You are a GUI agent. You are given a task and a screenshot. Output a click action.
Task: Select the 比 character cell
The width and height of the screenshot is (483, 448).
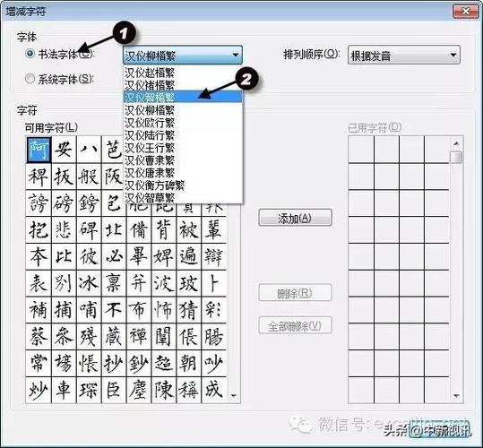pos(64,256)
